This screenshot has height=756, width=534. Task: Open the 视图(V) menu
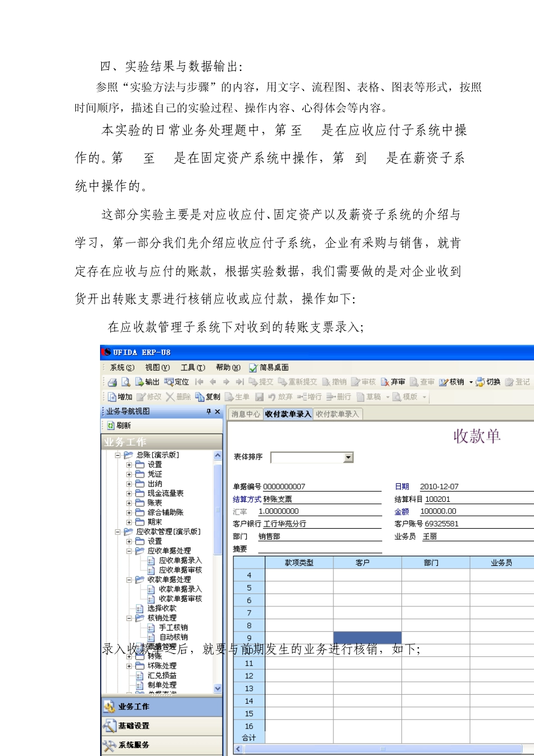tap(157, 367)
